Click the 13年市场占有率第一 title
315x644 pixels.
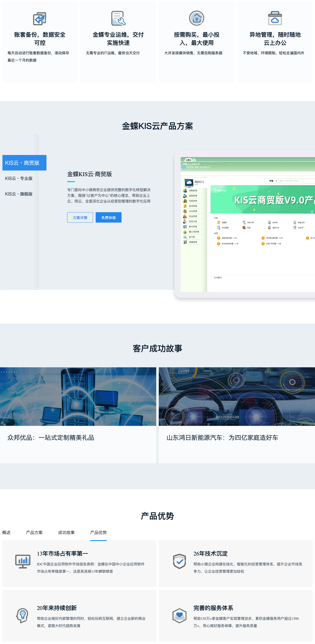63,553
